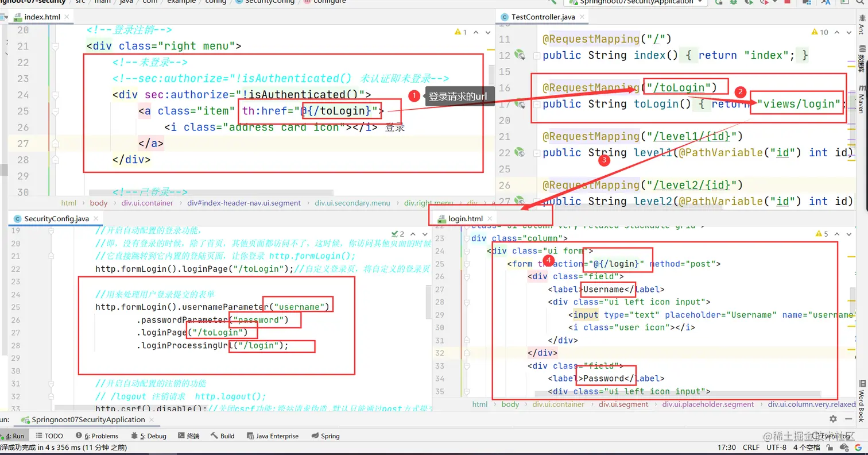
Task: Open the run configuration dropdown
Action: (634, 2)
